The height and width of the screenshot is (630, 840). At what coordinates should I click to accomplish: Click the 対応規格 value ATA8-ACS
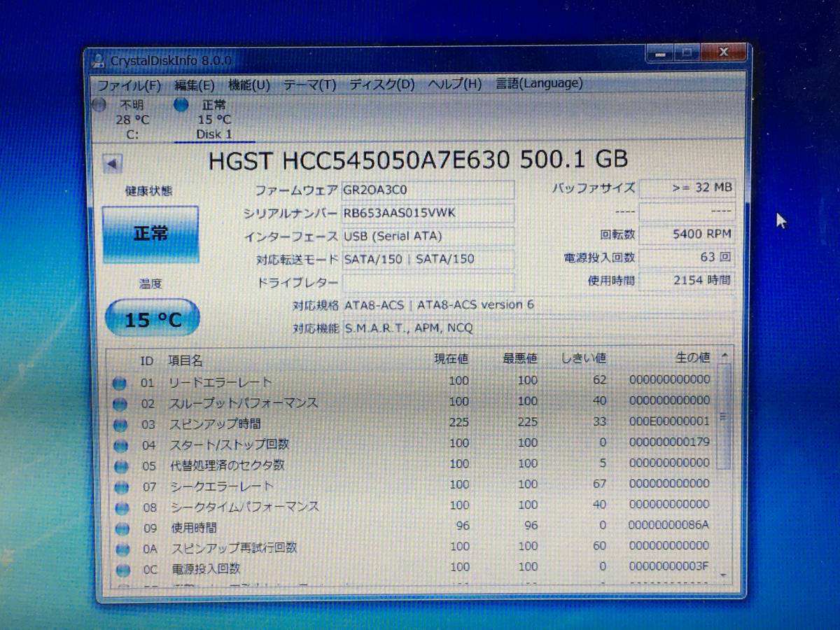(x=538, y=305)
